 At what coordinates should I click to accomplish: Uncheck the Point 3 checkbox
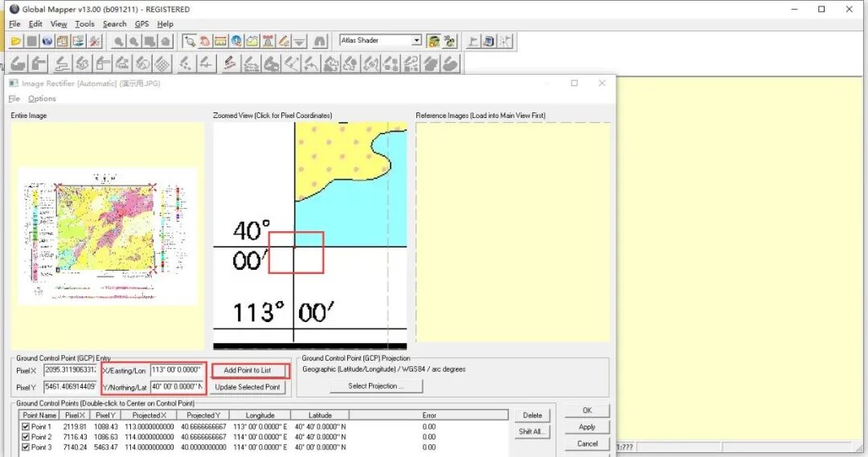(26, 447)
